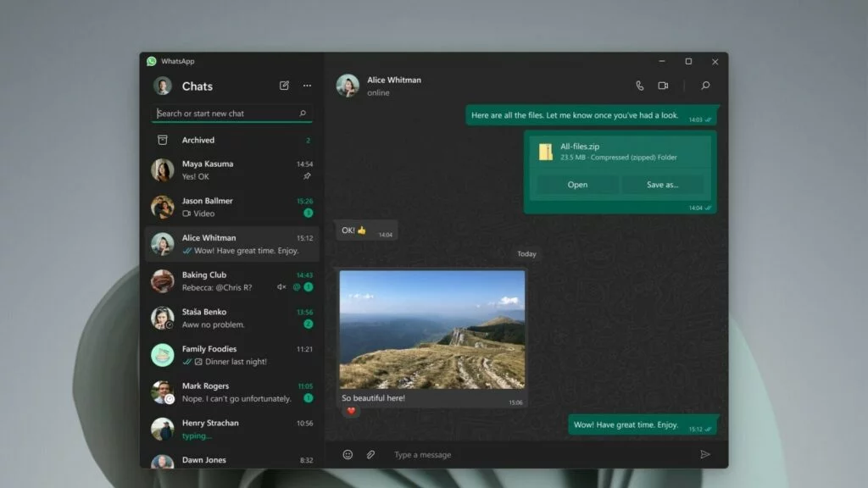Select the Alice Whitman chat in list
Viewport: 868px width, 488px height.
pos(232,244)
